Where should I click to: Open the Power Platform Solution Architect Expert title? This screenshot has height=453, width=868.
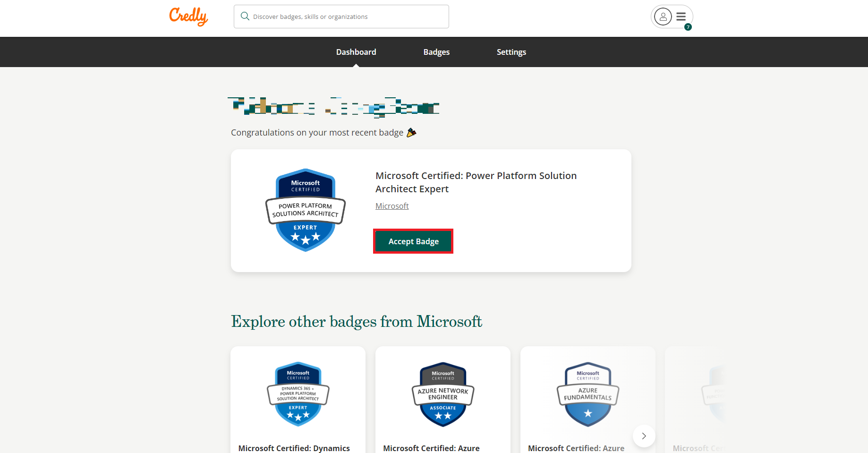pos(476,182)
